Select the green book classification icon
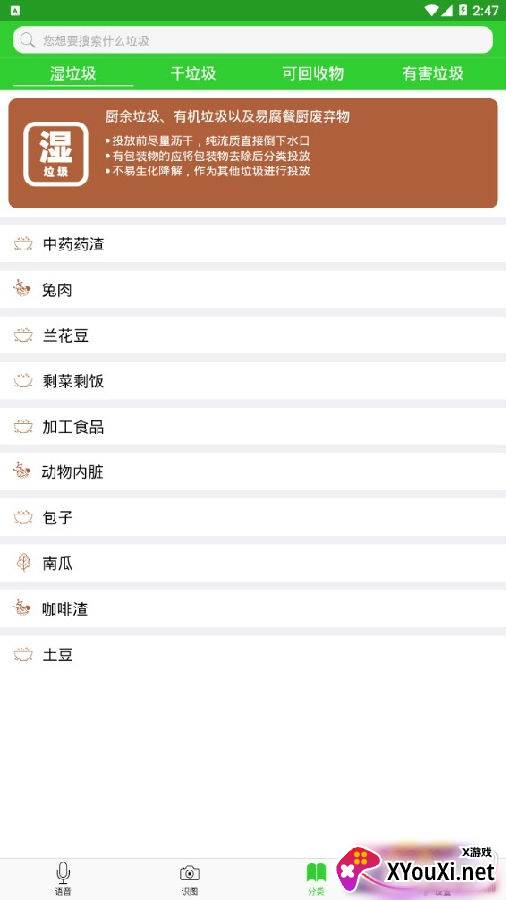Image resolution: width=506 pixels, height=900 pixels. (316, 873)
